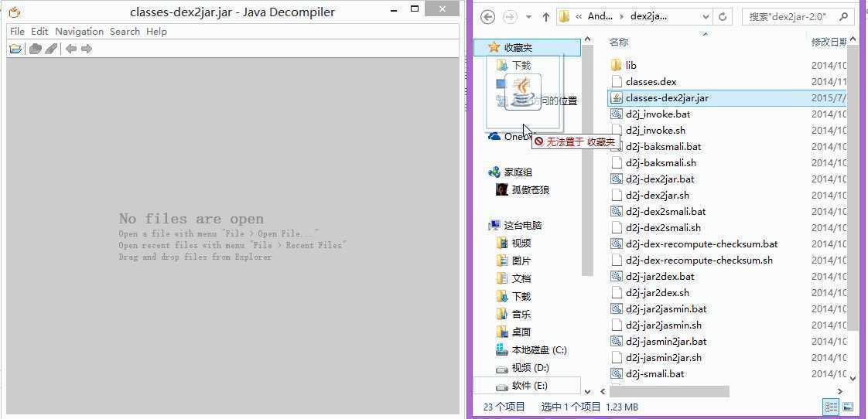Viewport: 868px width, 419px height.
Task: Click the search magnifier icon in Explorer
Action: (843, 16)
